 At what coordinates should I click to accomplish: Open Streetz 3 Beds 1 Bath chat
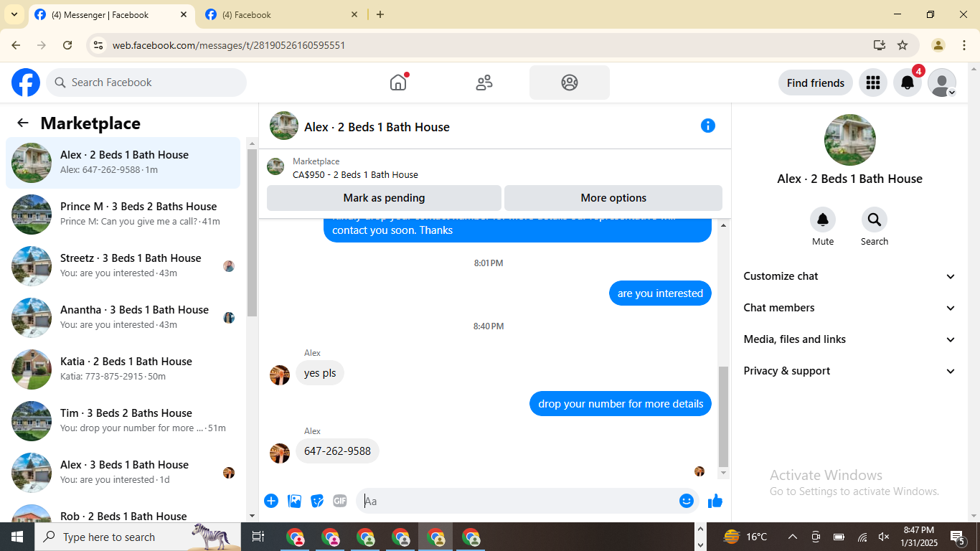coord(123,266)
